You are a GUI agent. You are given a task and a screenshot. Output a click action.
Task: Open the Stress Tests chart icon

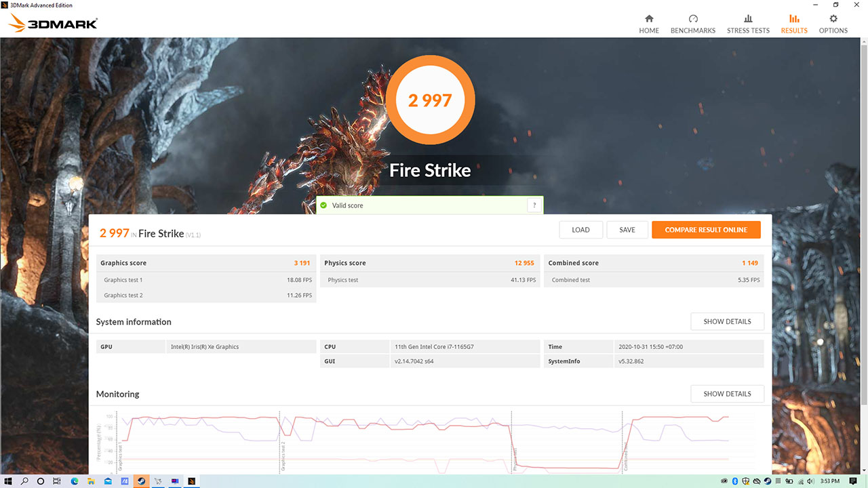748,18
